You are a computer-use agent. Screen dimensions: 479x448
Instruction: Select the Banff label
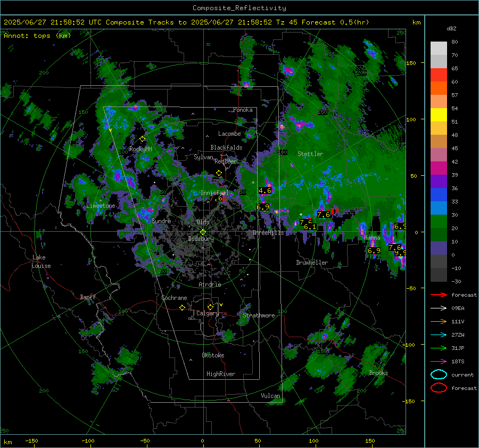(x=88, y=297)
